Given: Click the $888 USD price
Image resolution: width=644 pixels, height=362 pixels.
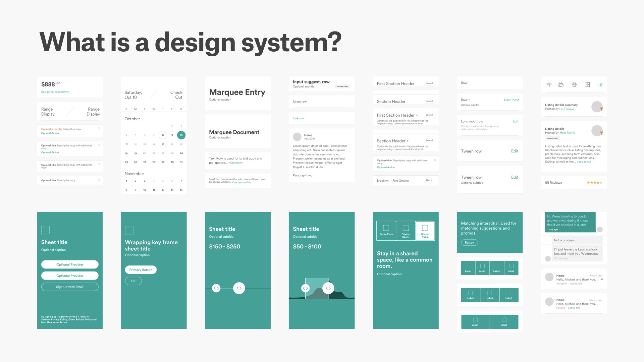Looking at the screenshot, I should (x=51, y=84).
